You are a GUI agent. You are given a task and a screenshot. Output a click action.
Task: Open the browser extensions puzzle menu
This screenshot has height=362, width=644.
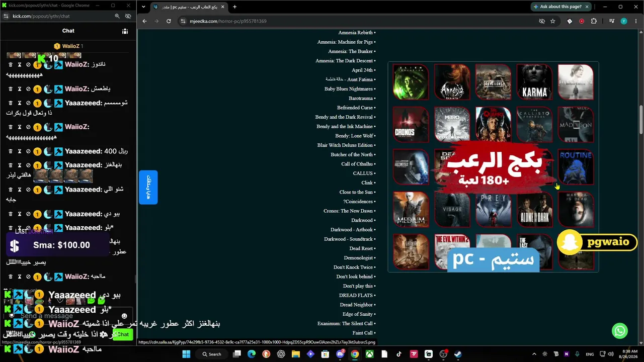click(594, 21)
